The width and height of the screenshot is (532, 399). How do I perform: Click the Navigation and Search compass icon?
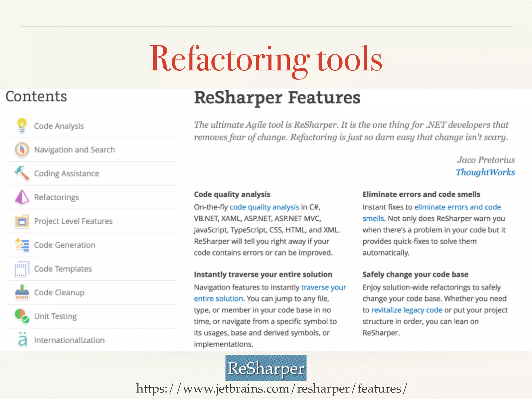(22, 150)
